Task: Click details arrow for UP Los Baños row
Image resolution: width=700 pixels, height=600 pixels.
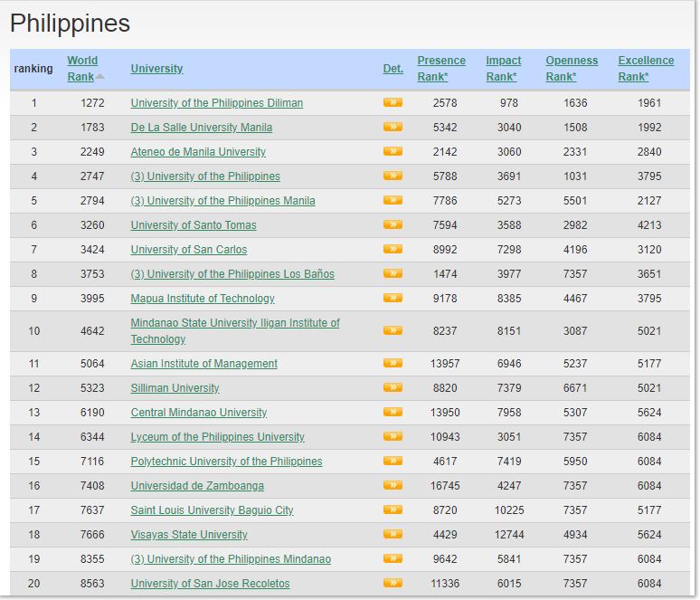Action: (x=393, y=274)
